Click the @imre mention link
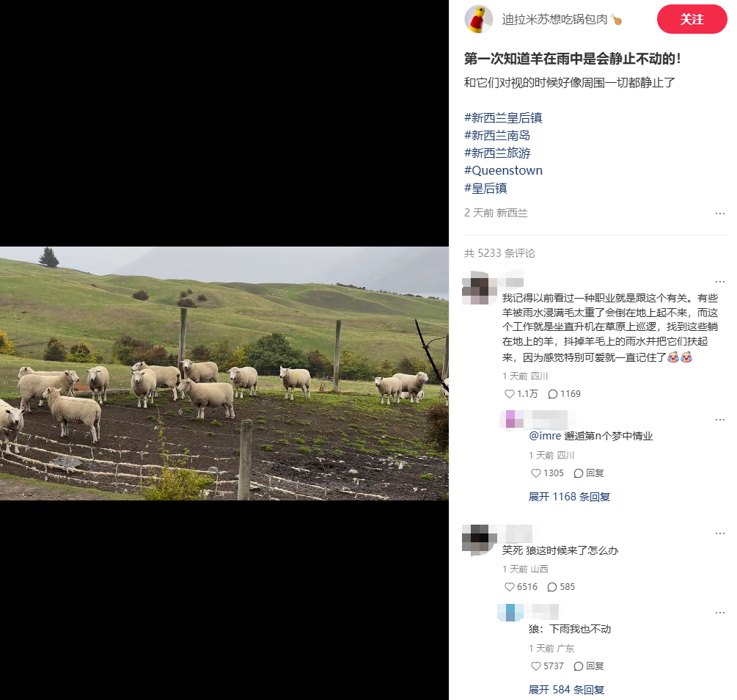This screenshot has height=700, width=737. coord(545,436)
